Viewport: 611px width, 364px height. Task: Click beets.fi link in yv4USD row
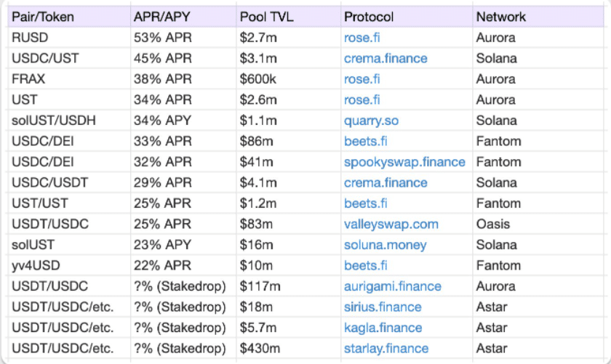click(365, 266)
